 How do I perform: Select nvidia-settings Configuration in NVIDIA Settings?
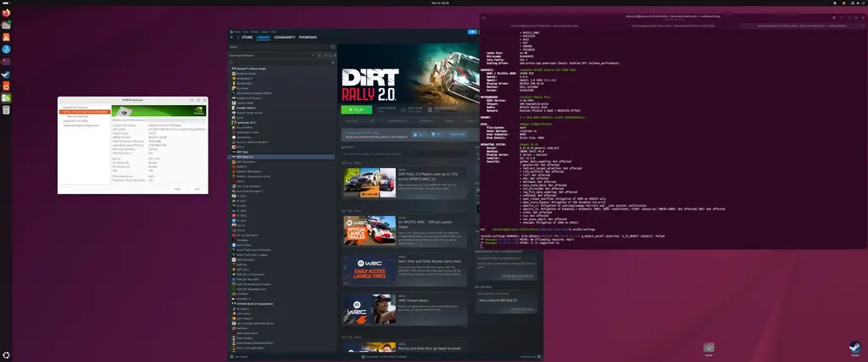coord(81,125)
